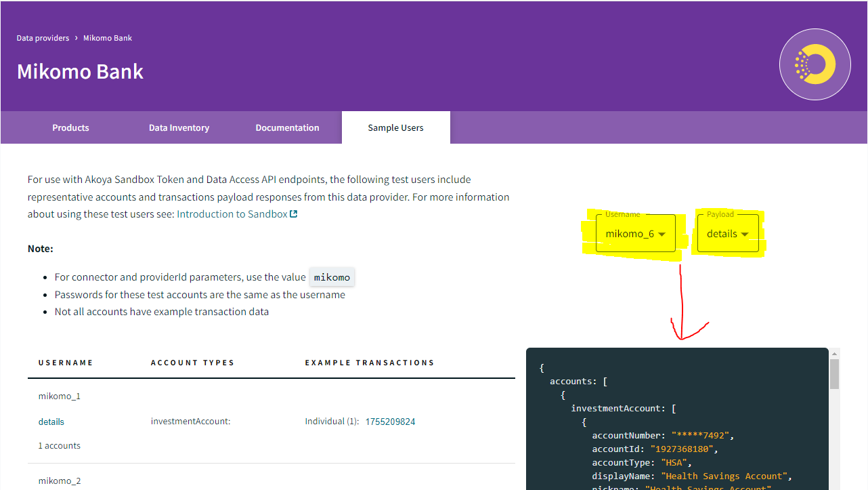The width and height of the screenshot is (868, 490).
Task: Click the 1 accounts text under mikomo_1
Action: click(60, 446)
